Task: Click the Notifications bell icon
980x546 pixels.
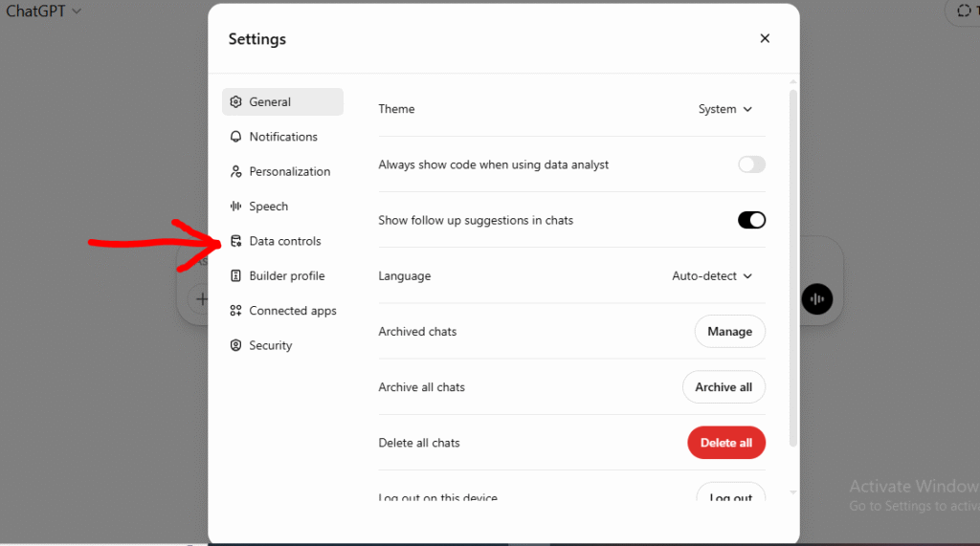Action: [235, 137]
